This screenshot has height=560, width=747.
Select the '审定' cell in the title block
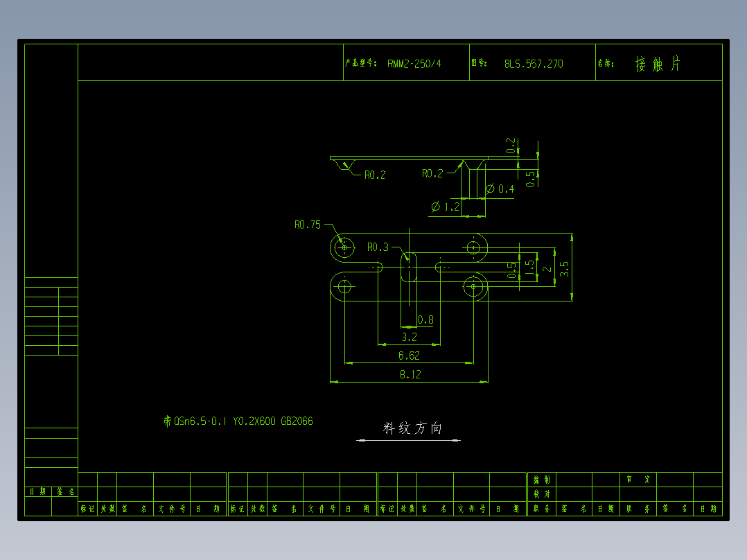point(638,480)
